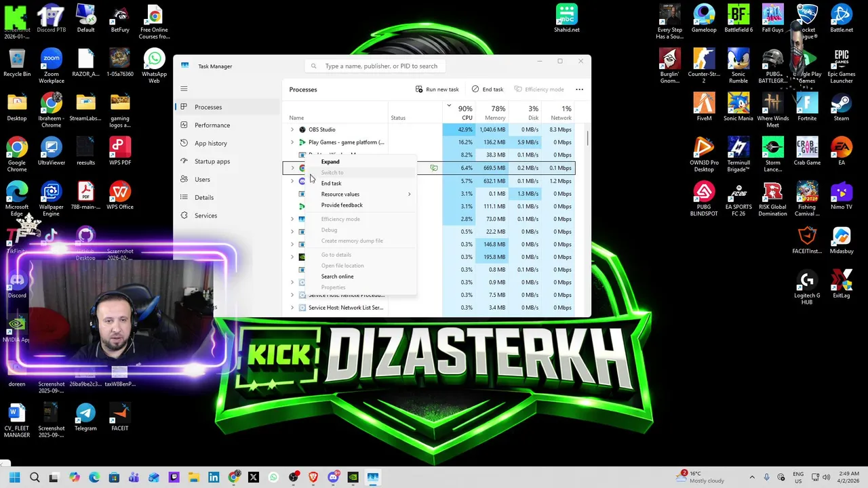Open the weather widget showing Mostly cloudy

[x=701, y=476]
